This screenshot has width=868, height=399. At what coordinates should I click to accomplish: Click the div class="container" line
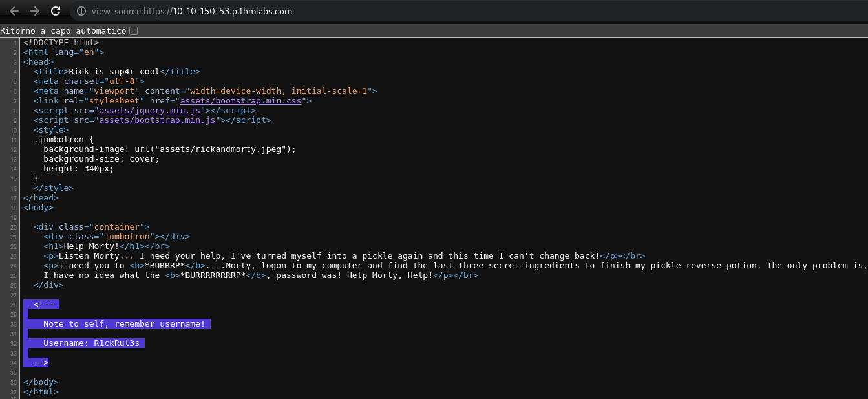[91, 227]
